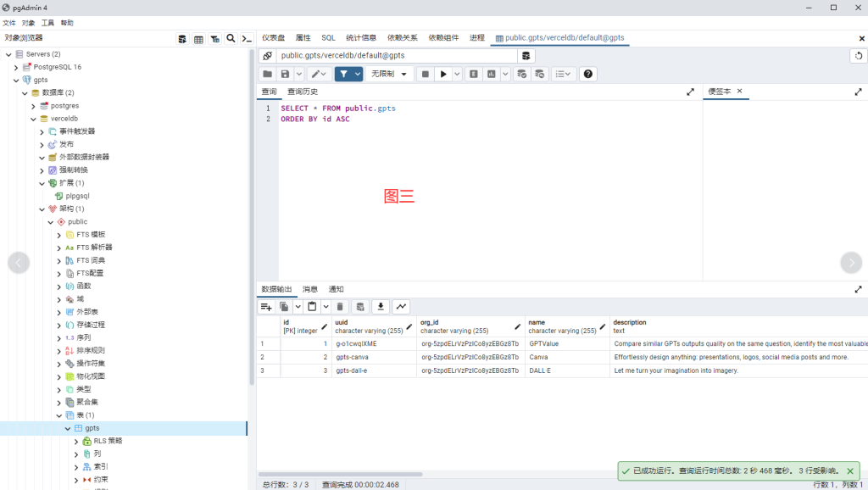Expand the postgres database node
Image resolution: width=868 pixels, height=490 pixels.
(x=33, y=106)
